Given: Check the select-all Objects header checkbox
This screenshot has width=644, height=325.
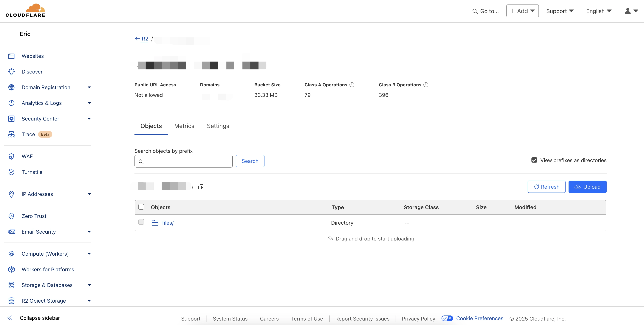Looking at the screenshot, I should (x=141, y=207).
